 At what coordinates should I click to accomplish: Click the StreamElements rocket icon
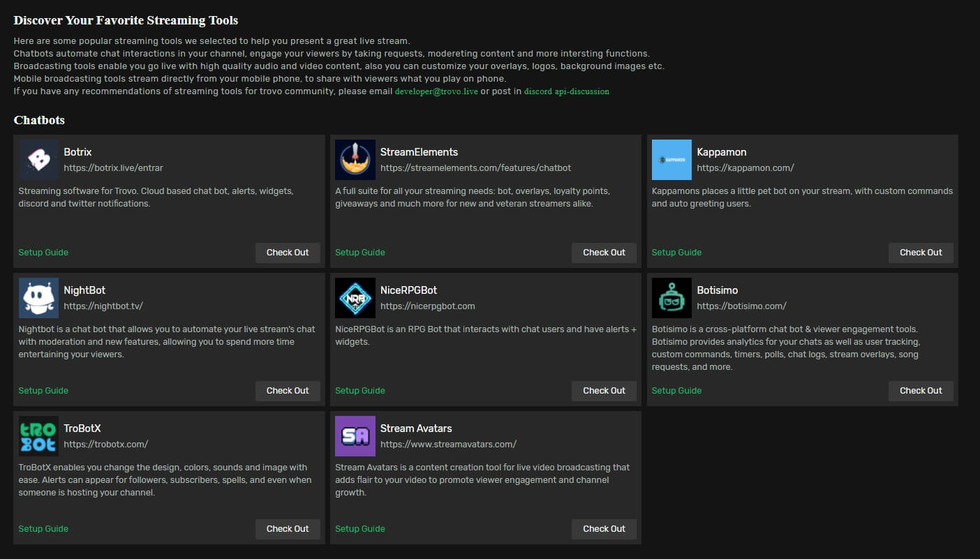pyautogui.click(x=355, y=159)
